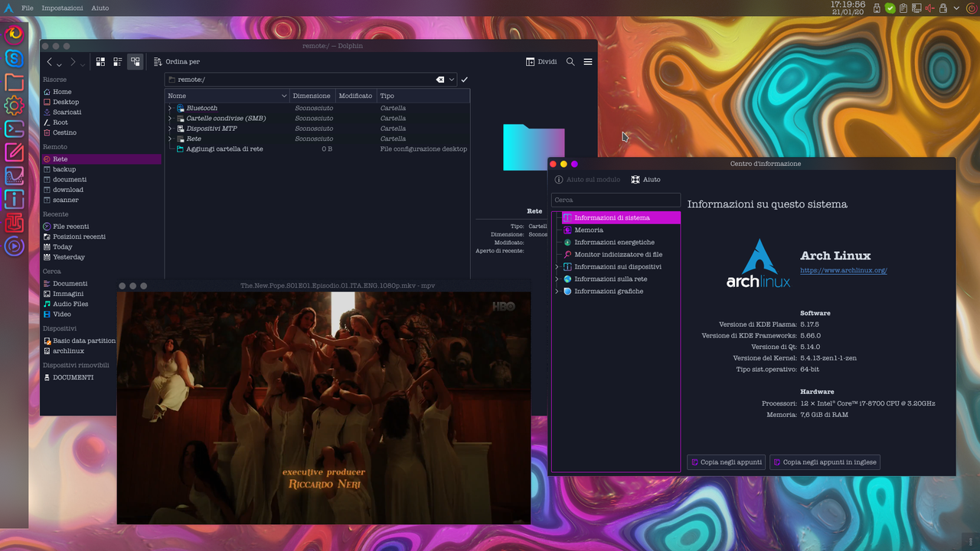Confirm location with the checkmark button
980x551 pixels.
tap(465, 80)
